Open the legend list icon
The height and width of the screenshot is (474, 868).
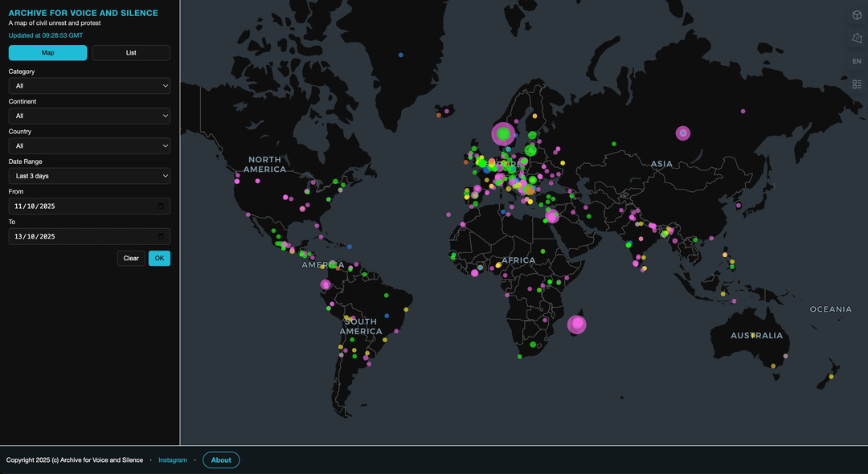pyautogui.click(x=857, y=84)
